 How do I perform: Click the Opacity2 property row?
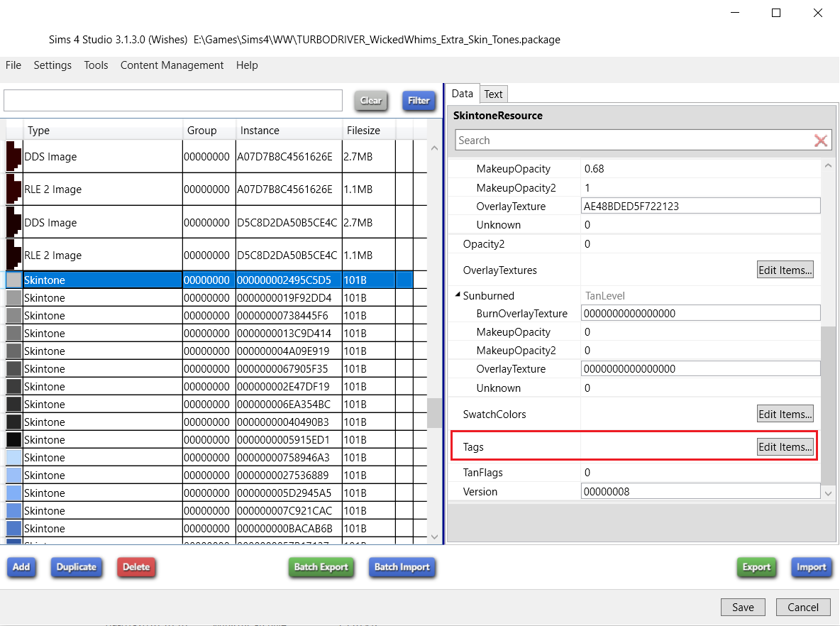(x=634, y=244)
